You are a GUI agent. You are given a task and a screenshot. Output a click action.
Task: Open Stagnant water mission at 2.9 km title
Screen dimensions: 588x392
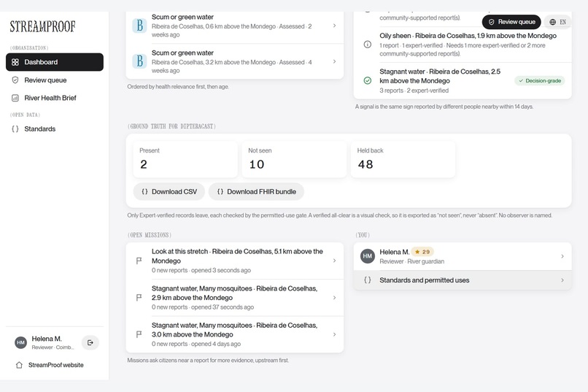point(234,293)
